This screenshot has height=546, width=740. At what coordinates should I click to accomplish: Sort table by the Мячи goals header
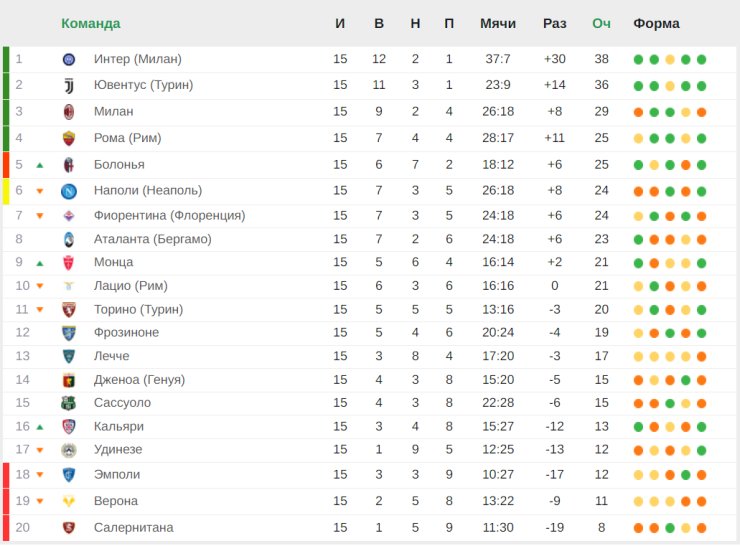click(x=498, y=23)
